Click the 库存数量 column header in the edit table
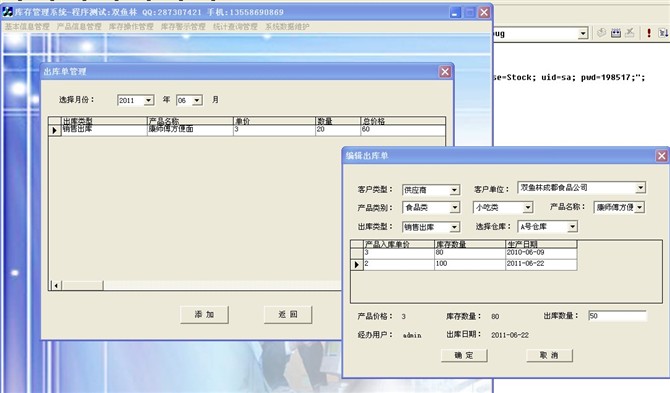This screenshot has height=393, width=670. (470, 244)
